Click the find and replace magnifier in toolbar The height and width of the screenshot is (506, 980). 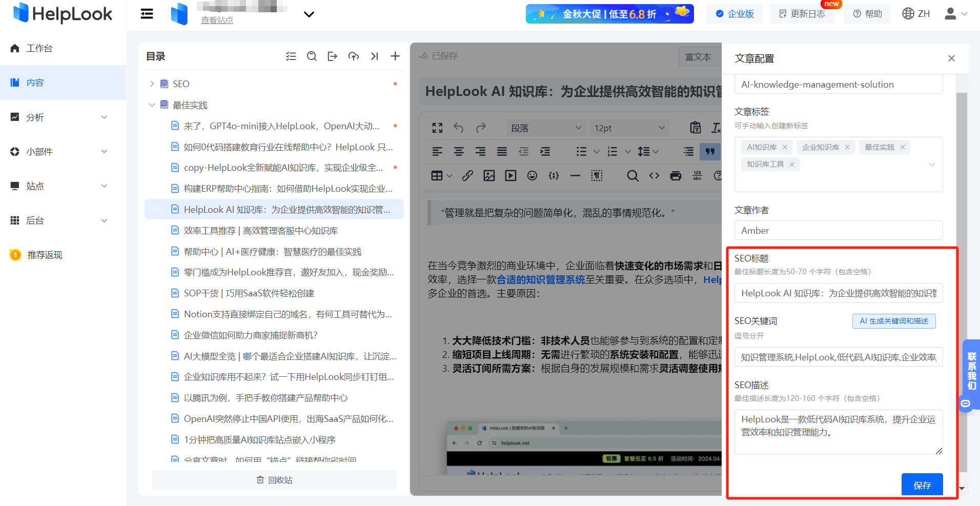pyautogui.click(x=633, y=176)
